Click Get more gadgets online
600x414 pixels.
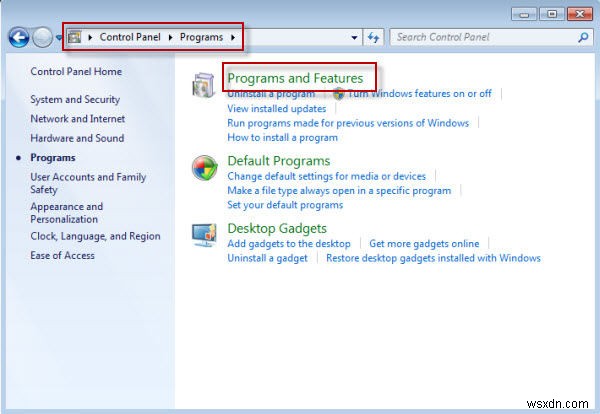point(424,244)
